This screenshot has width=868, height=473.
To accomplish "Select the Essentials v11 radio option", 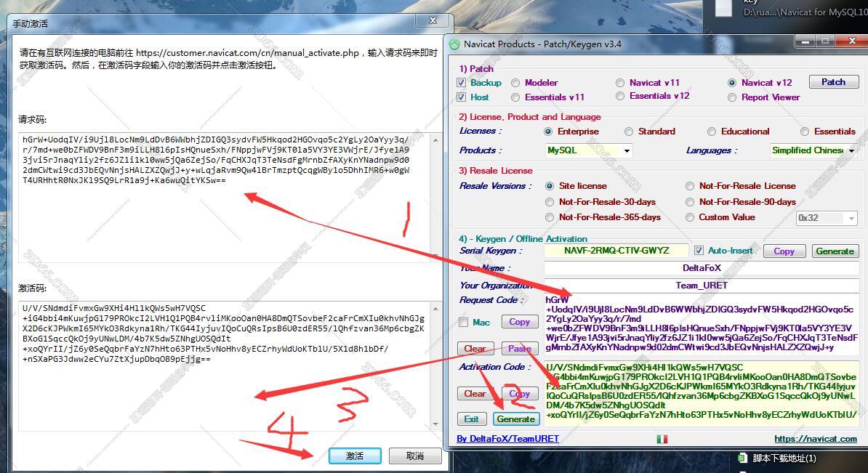I will [x=515, y=97].
